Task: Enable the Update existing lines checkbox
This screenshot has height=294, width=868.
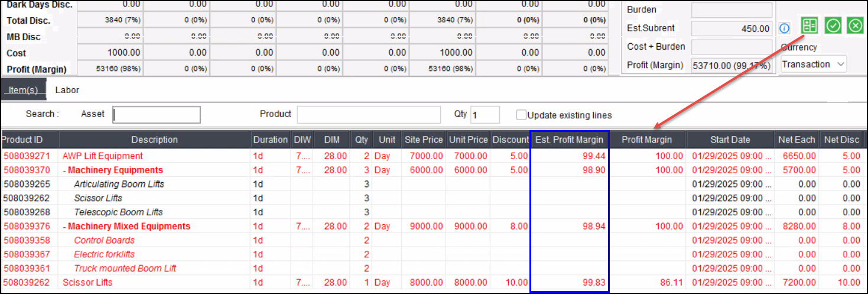Action: (521, 115)
